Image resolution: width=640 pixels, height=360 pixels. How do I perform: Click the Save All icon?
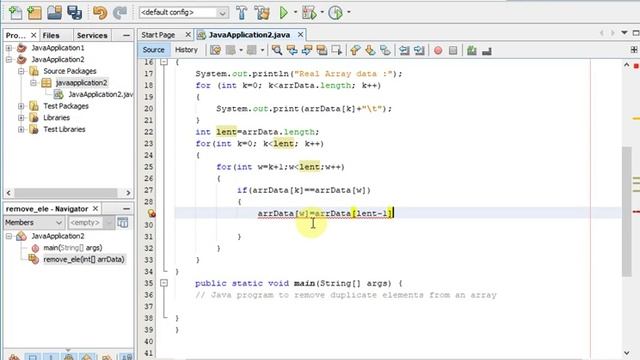[74, 13]
